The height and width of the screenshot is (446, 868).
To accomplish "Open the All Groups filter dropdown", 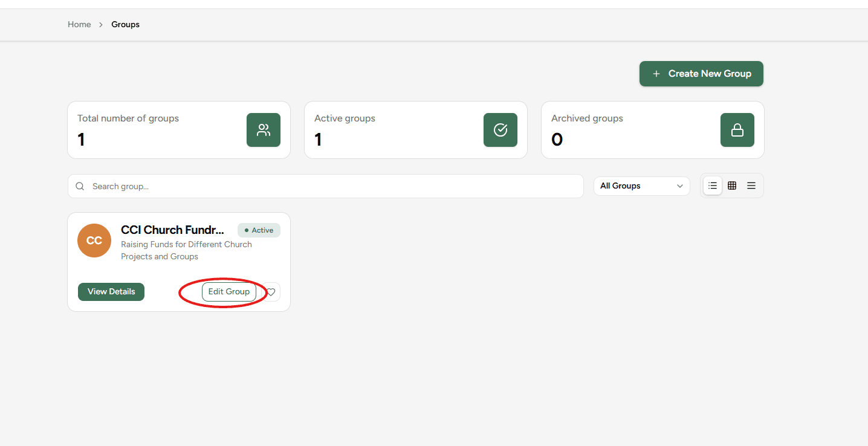I will 642,186.
